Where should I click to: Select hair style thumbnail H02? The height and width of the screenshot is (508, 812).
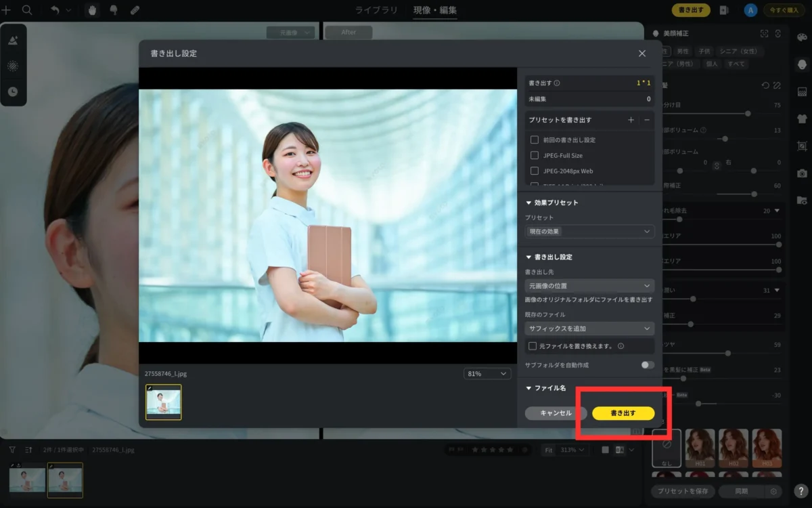[734, 448]
